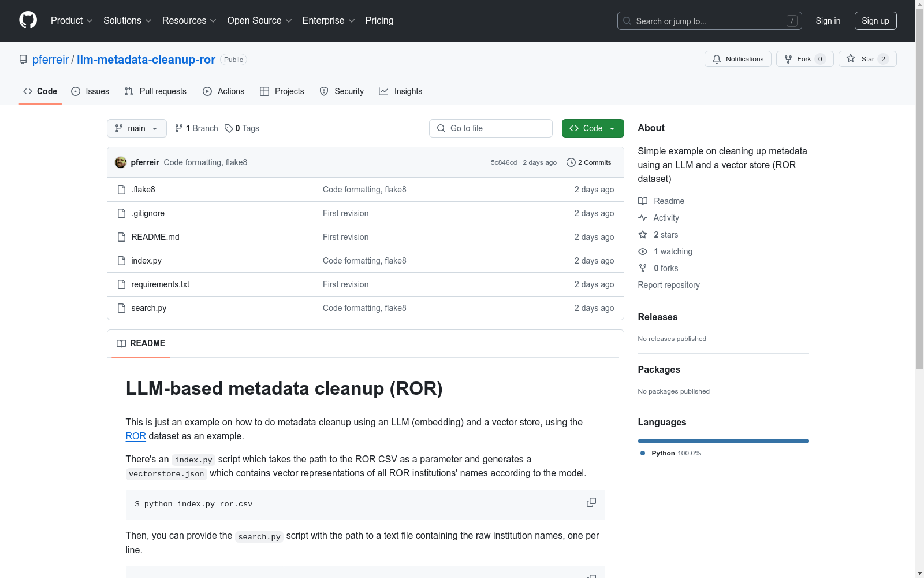Click the ROR link in README
Image resolution: width=924 pixels, height=578 pixels.
(x=136, y=436)
